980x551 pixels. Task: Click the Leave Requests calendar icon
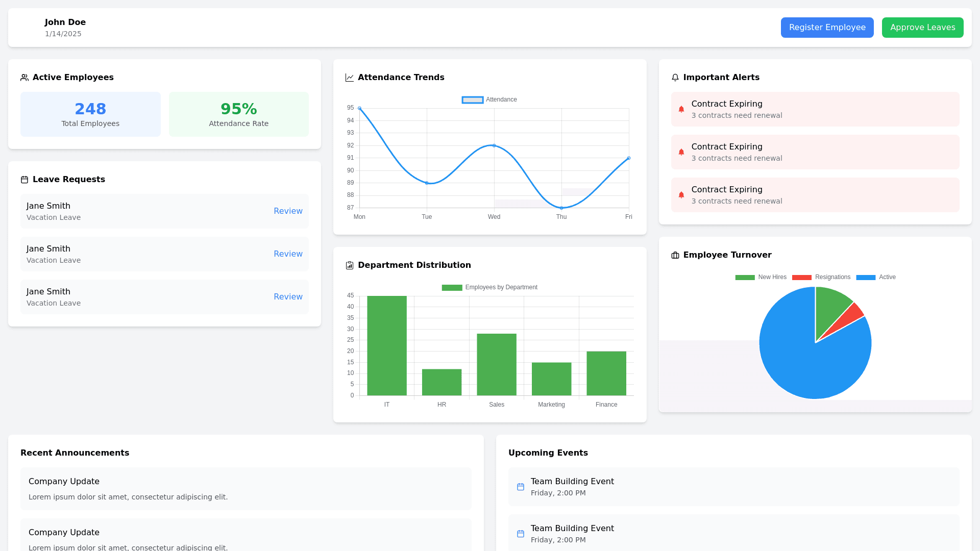tap(24, 180)
